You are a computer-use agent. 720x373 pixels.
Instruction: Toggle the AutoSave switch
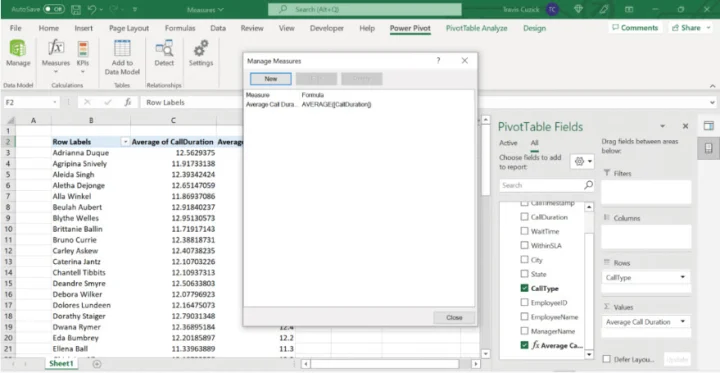point(54,9)
